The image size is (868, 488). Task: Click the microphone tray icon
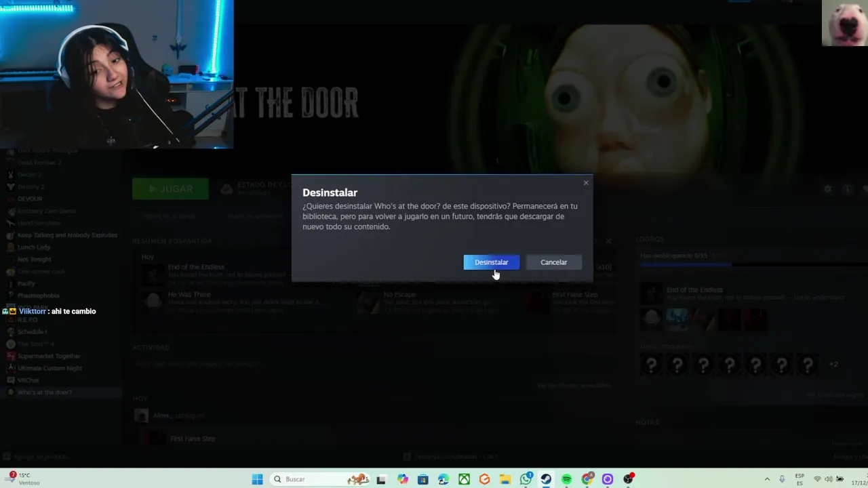782,479
